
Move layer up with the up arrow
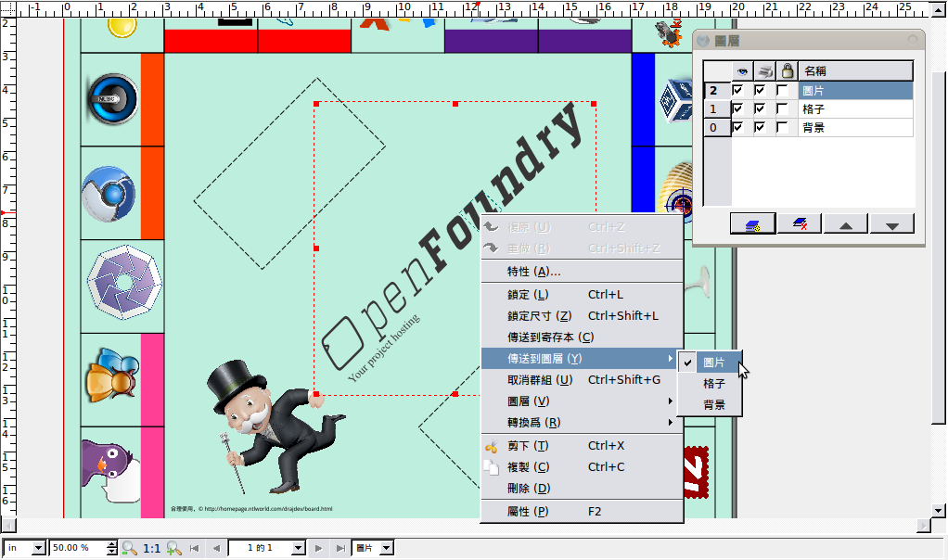pos(846,224)
